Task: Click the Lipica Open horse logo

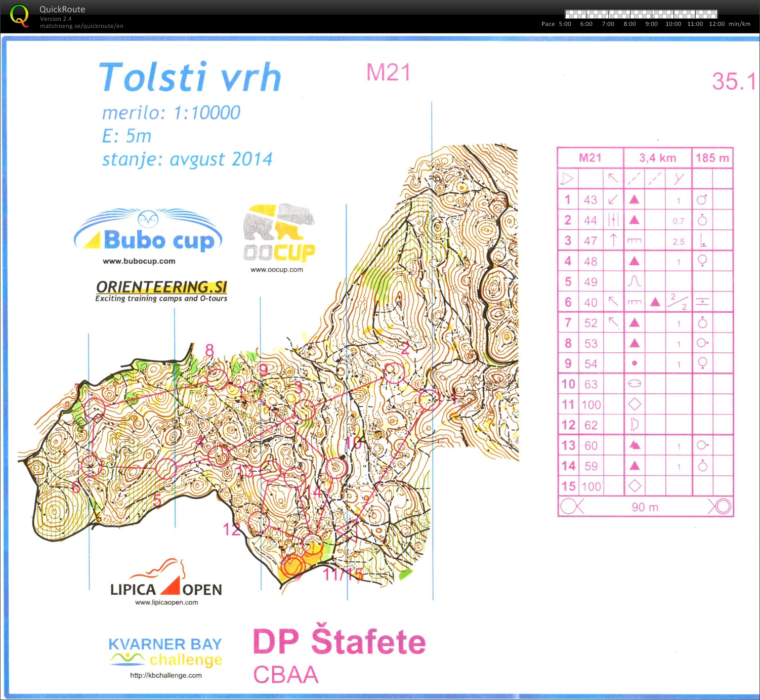Action: click(x=166, y=578)
